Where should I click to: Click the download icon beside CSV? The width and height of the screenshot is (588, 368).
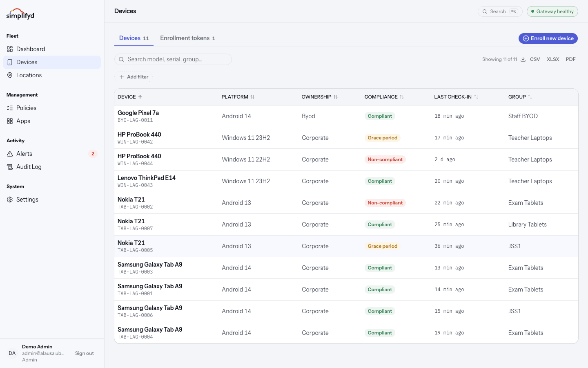[x=523, y=59]
